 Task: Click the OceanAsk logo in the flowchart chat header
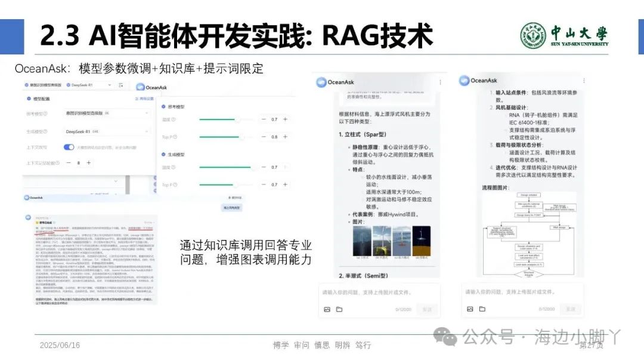464,81
